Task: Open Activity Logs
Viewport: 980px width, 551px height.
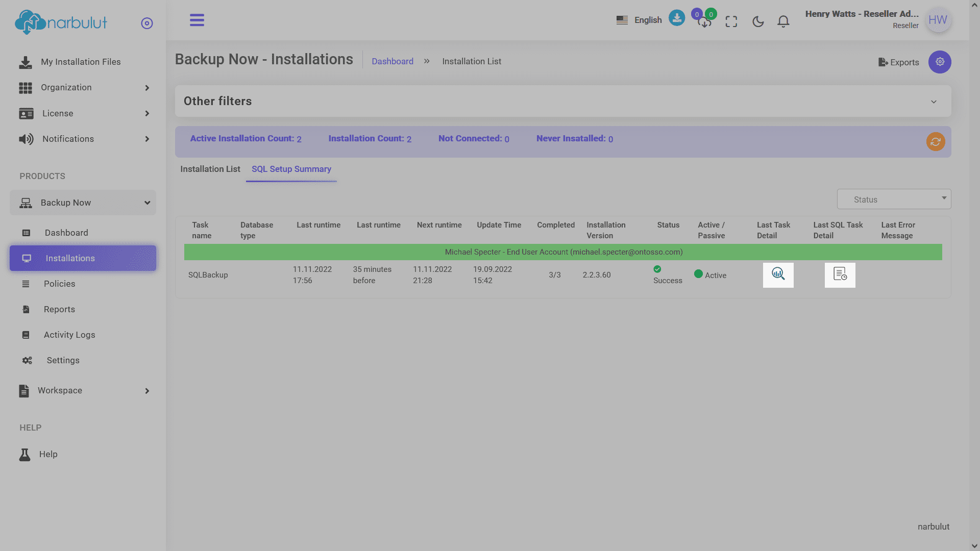Action: (69, 335)
